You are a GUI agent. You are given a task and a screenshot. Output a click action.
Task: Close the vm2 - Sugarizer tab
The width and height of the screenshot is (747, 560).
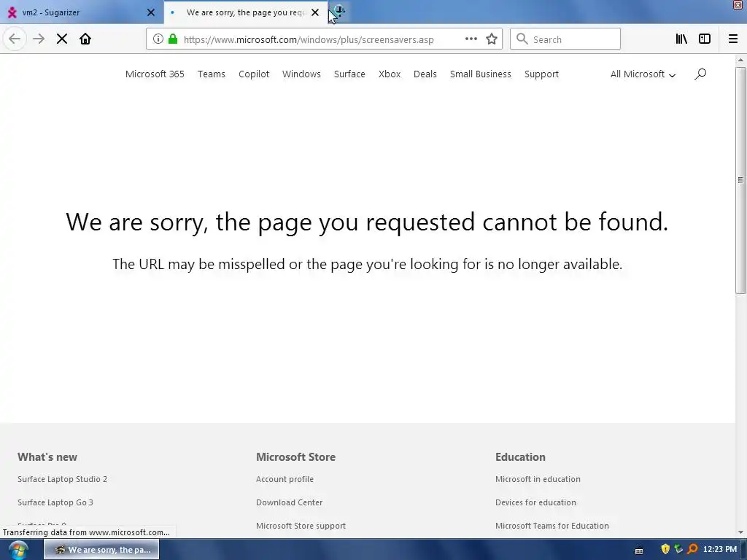150,12
